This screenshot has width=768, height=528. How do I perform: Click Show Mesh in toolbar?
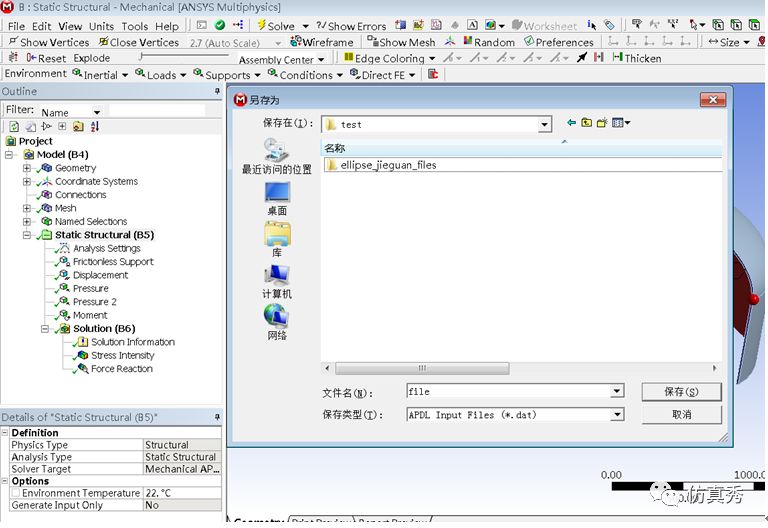tap(401, 42)
